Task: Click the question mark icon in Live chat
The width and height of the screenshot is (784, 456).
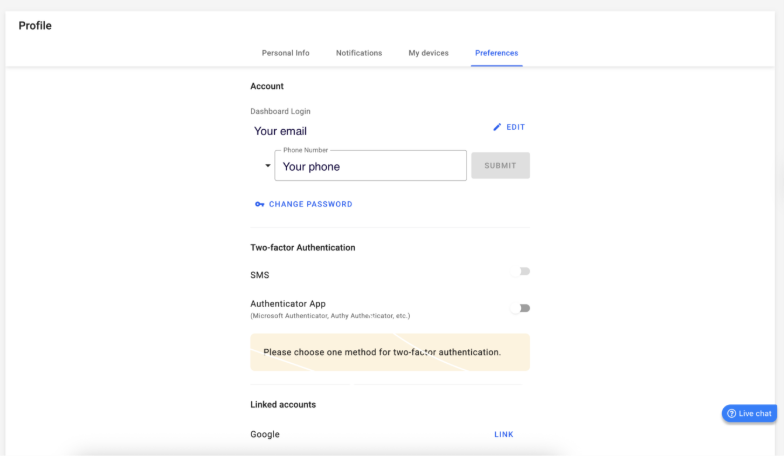Action: coord(731,413)
